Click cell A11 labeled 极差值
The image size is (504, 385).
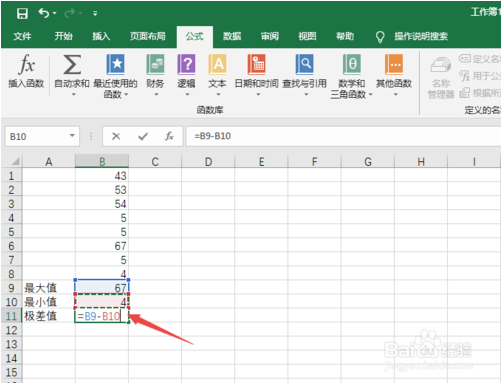pos(49,315)
